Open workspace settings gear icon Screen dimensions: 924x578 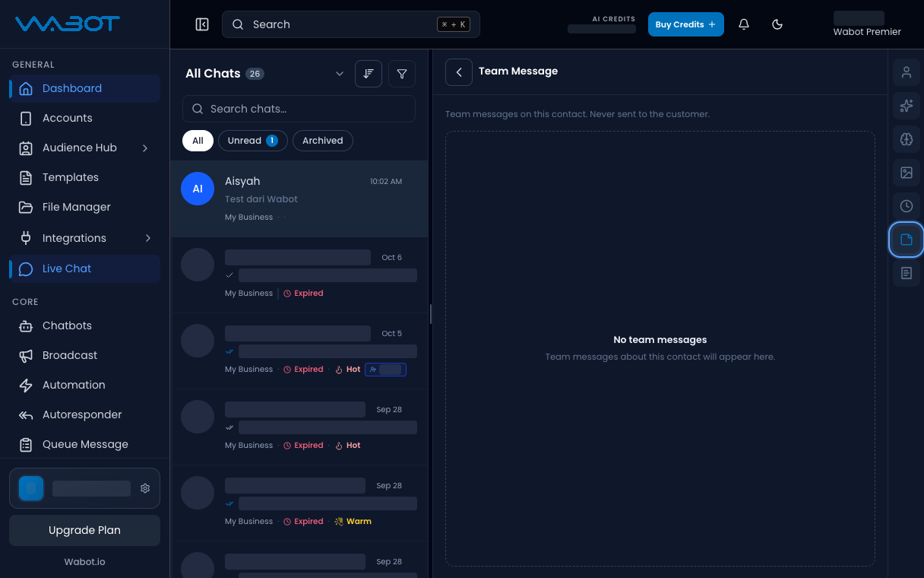pos(145,488)
